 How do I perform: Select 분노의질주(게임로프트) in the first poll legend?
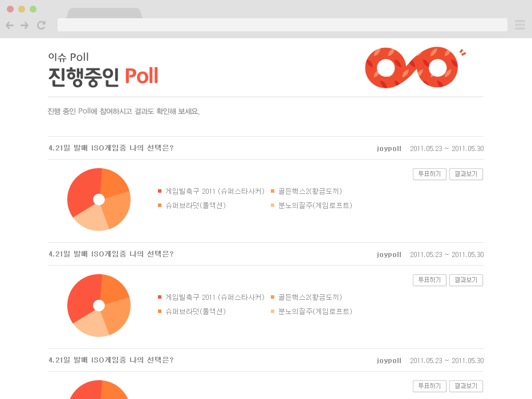[x=315, y=205]
